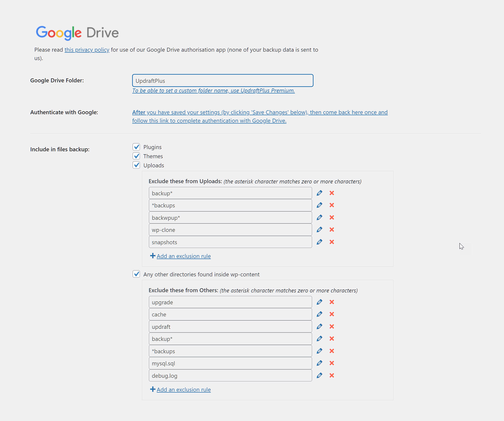Focus the Uploads 'backup*' rule field
Image resolution: width=504 pixels, height=421 pixels.
coord(230,193)
